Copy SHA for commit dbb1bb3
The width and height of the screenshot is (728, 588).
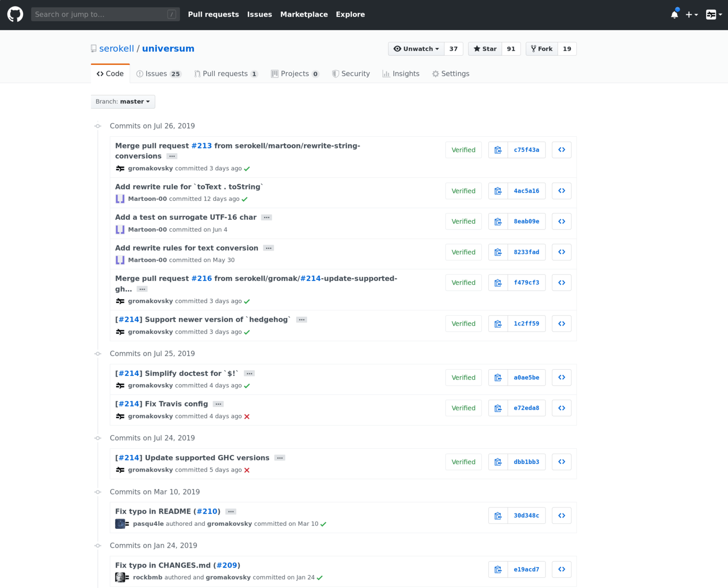pos(498,462)
